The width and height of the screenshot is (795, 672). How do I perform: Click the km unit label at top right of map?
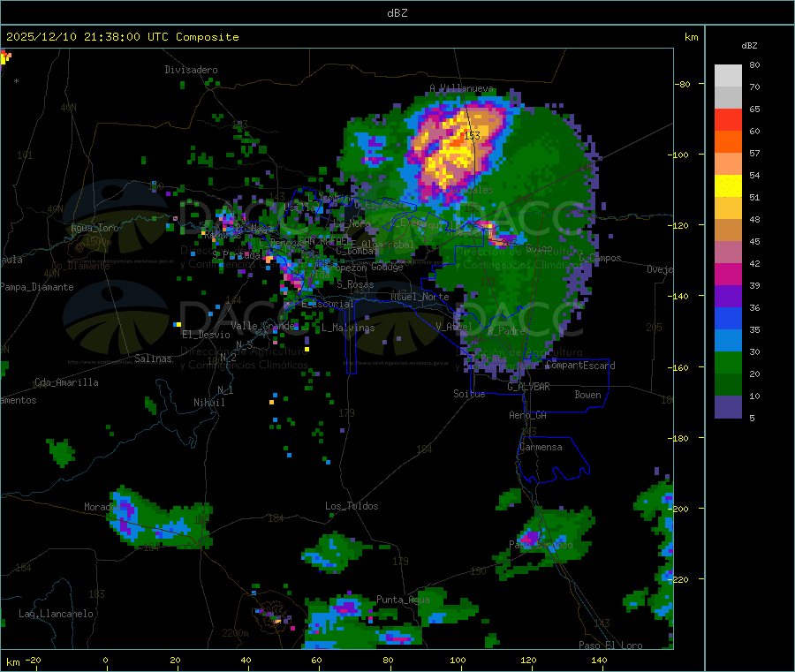691,37
